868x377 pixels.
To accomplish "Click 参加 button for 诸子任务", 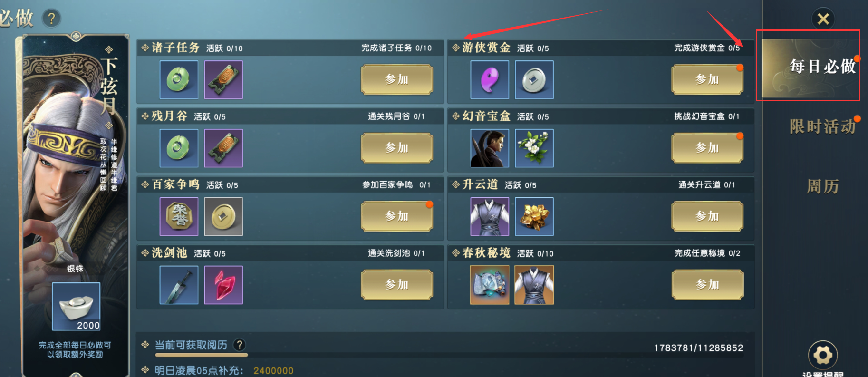I will click(x=397, y=79).
